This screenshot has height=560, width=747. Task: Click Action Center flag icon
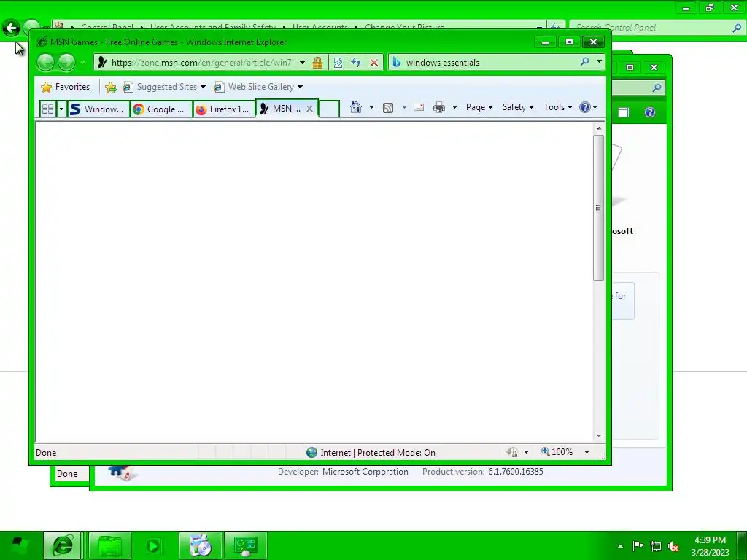[x=638, y=546]
